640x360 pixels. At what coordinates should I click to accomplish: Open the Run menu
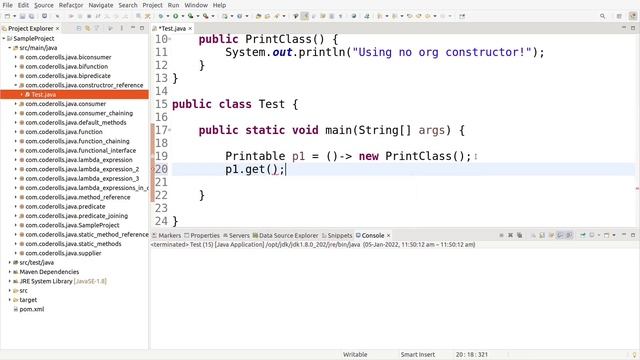(x=173, y=5)
